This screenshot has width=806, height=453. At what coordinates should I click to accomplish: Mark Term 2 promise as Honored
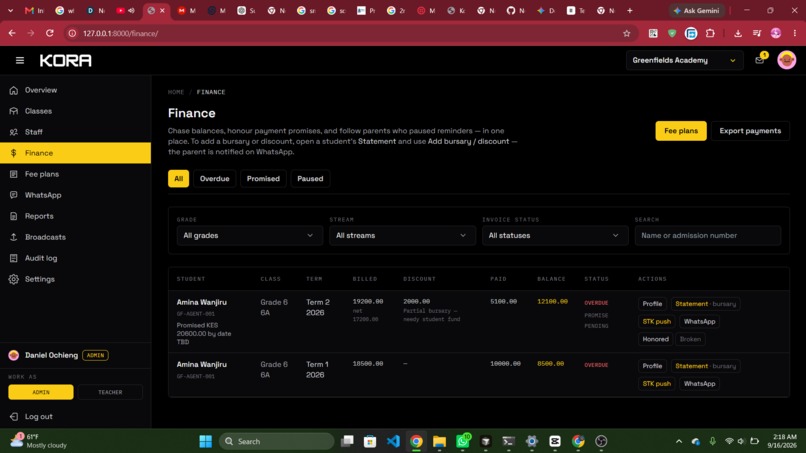(x=655, y=339)
